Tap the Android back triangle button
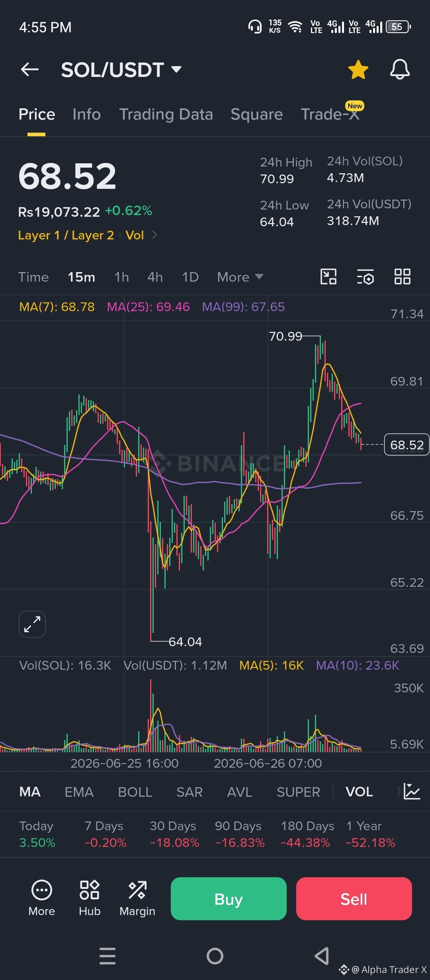430x980 pixels. click(322, 956)
